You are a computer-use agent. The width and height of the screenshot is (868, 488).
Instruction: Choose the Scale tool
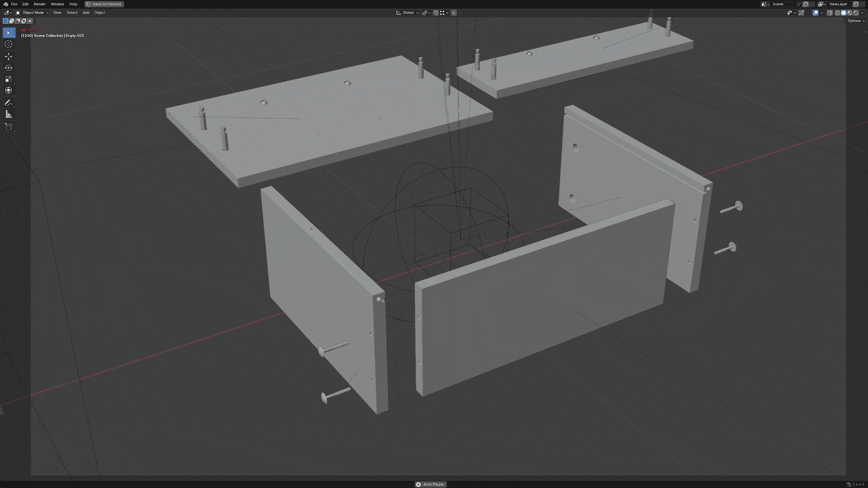pyautogui.click(x=8, y=79)
